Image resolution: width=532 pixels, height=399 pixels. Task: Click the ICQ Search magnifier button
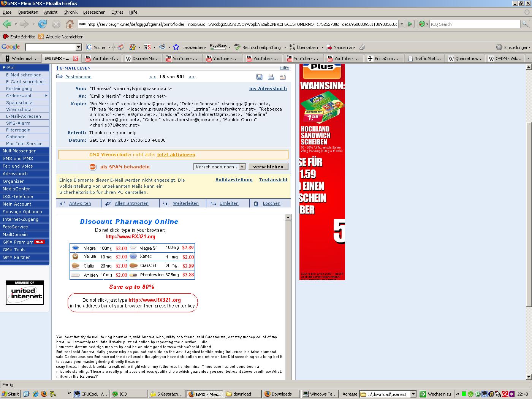(x=525, y=24)
